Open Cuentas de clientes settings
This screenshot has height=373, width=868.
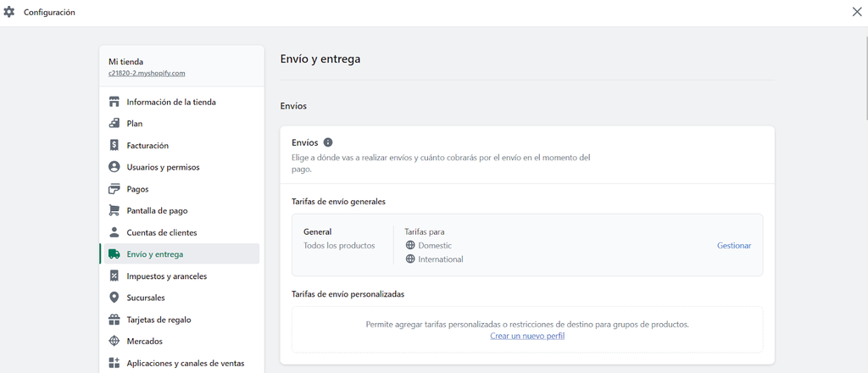point(161,232)
